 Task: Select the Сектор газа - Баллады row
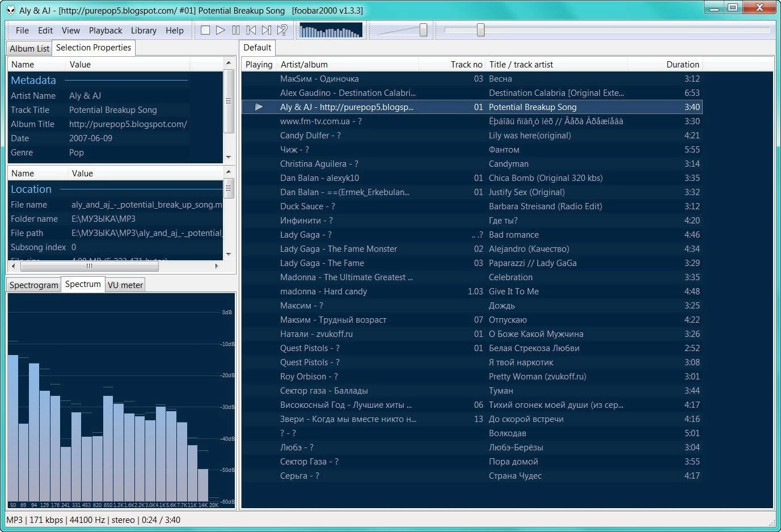472,391
